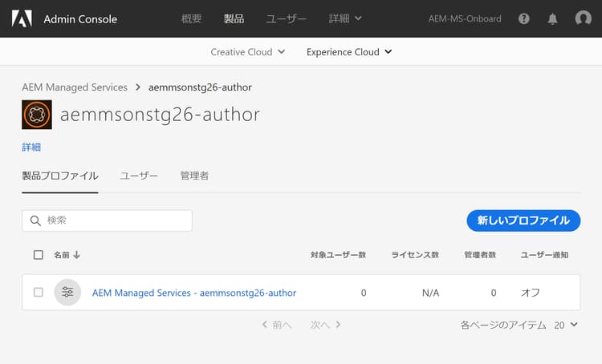Screen dimensions: 602x364
Task: Click the 管理者数 column header
Action: pos(480,255)
